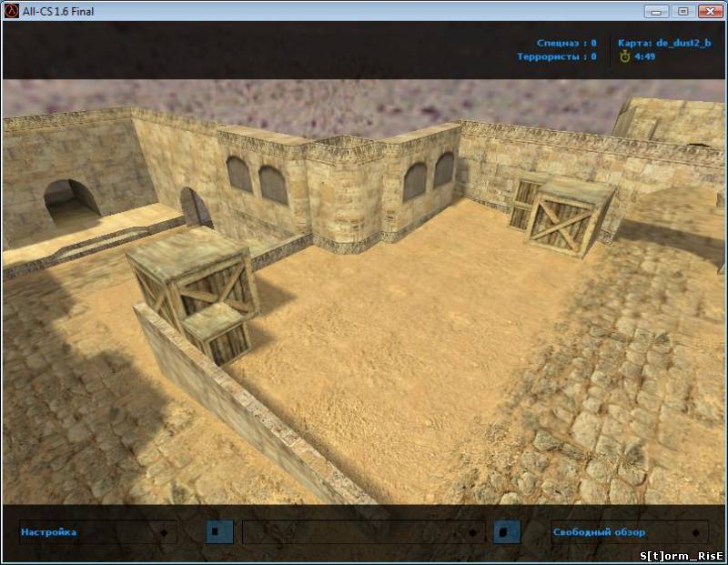Screen dimensions: 728x565
Task: Maximize the All-CS 1.6 Final window
Action: [683, 11]
